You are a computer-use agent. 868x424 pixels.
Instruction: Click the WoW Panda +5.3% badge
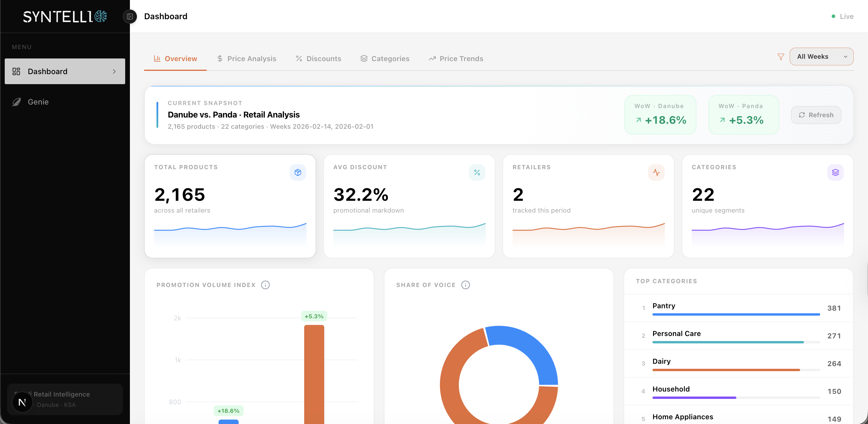[744, 115]
